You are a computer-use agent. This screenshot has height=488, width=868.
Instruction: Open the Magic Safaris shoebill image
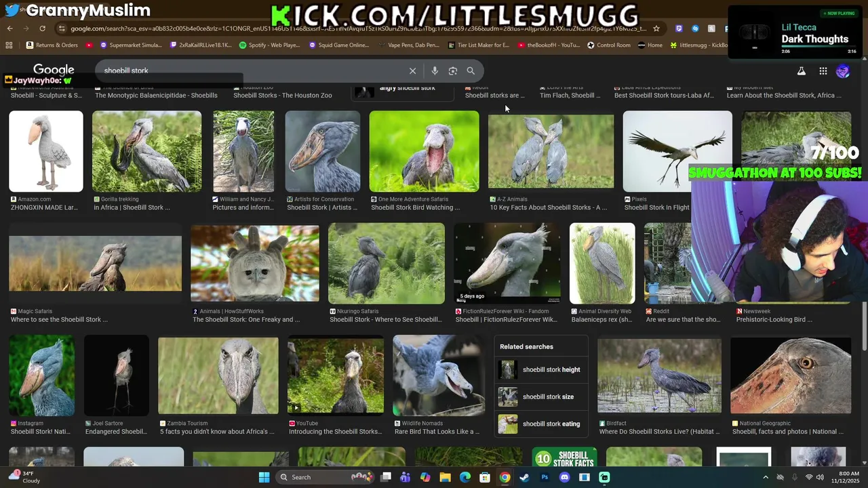[95, 263]
